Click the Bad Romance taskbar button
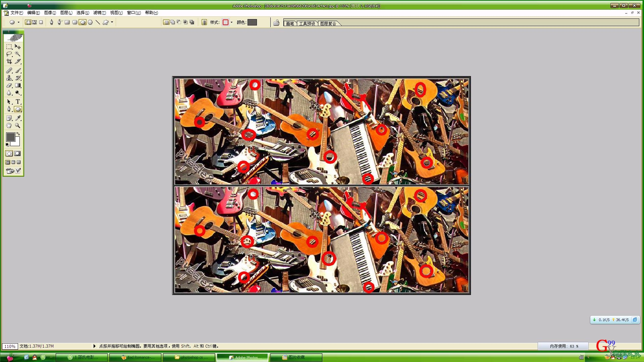The height and width of the screenshot is (362, 644). coord(136,357)
